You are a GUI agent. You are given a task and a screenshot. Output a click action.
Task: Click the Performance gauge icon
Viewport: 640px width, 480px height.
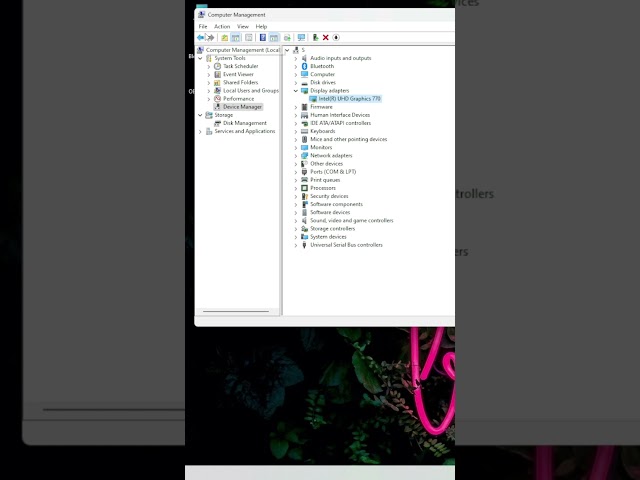pyautogui.click(x=218, y=99)
